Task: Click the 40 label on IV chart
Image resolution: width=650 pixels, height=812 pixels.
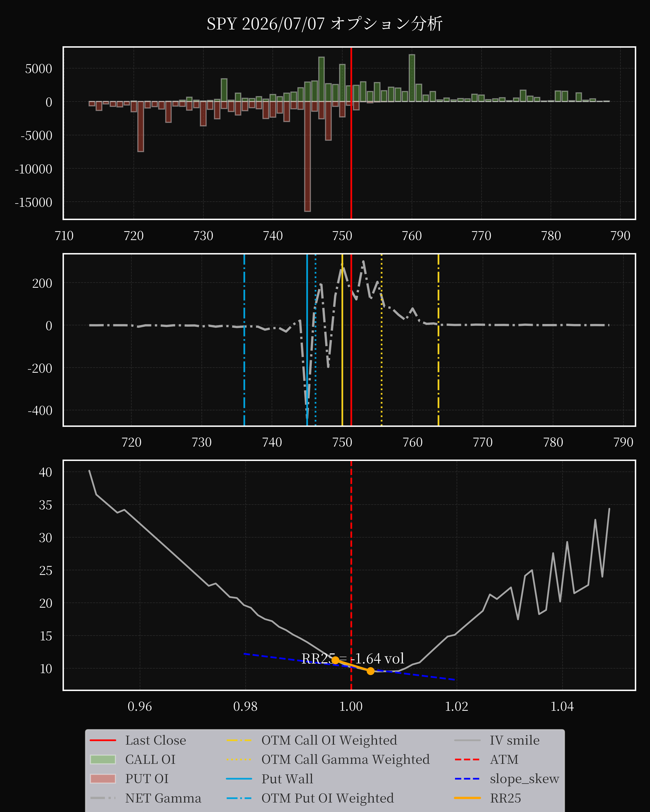Action: coord(45,472)
